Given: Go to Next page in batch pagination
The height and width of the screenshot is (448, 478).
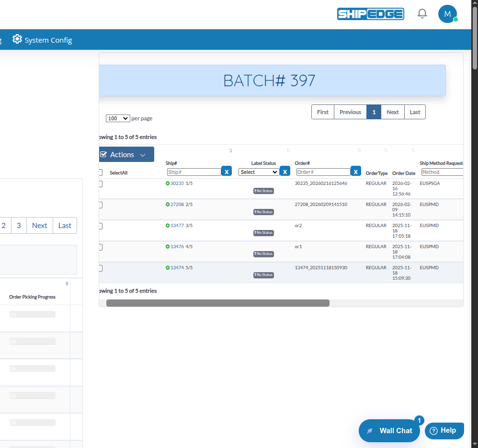Looking at the screenshot, I should (393, 112).
